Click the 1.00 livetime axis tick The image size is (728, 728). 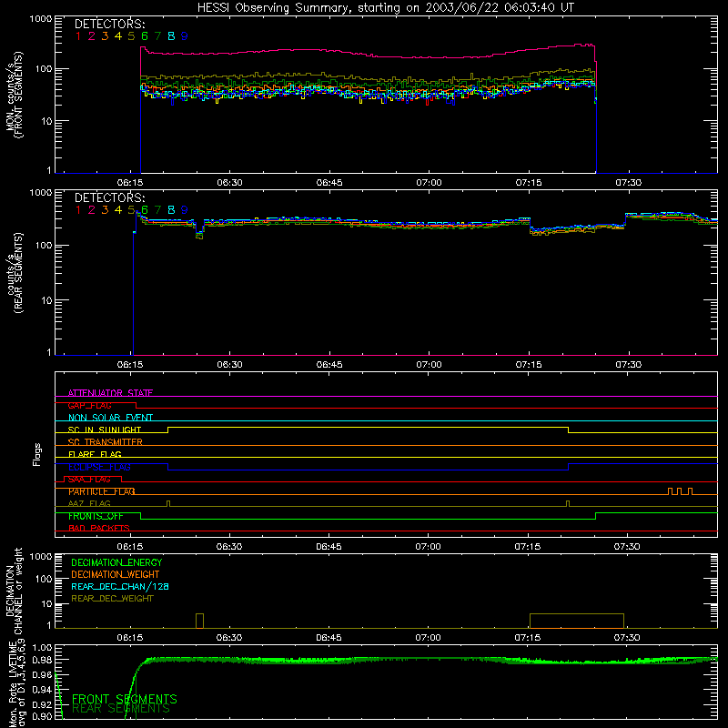(x=43, y=647)
